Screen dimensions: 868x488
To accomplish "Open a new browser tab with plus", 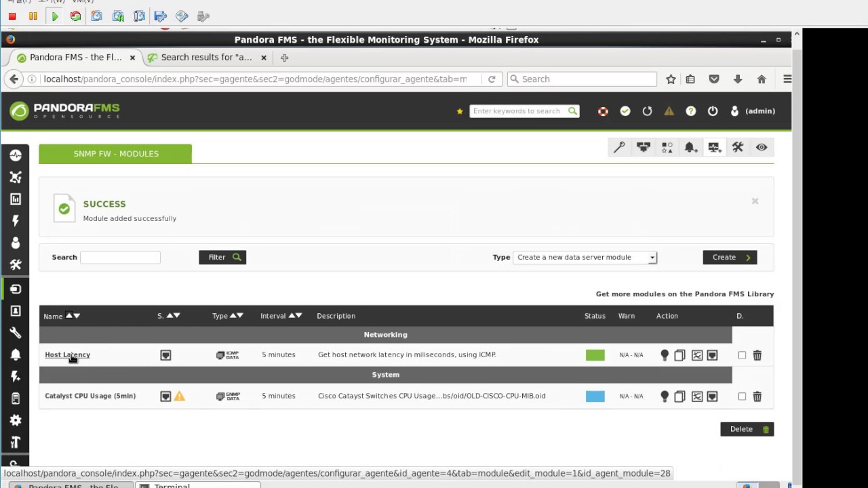I will point(284,58).
